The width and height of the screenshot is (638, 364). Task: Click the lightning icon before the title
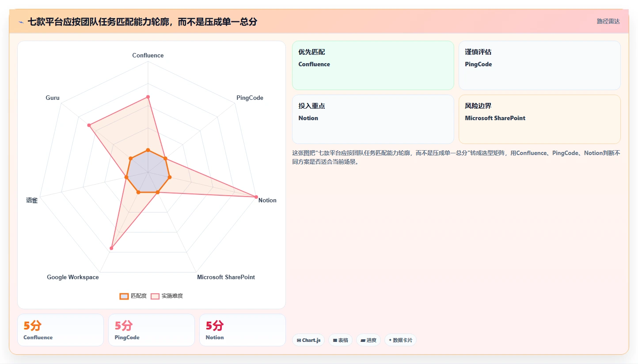21,22
